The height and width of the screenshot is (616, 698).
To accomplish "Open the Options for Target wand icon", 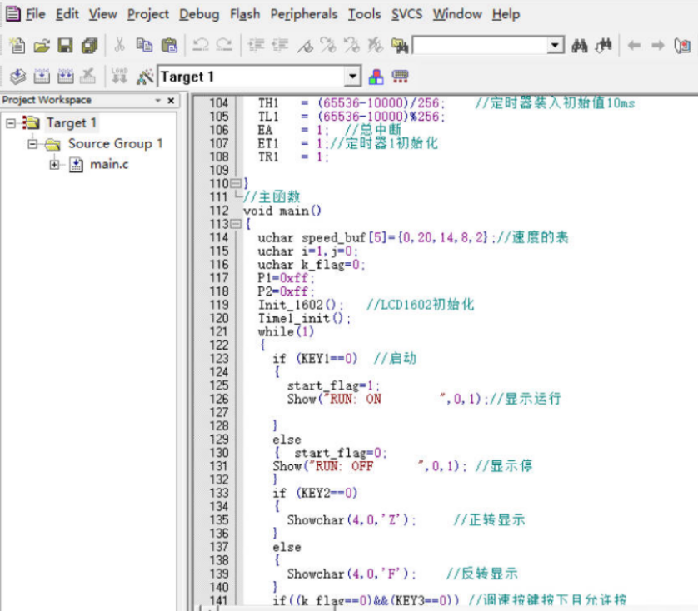I will point(145,77).
